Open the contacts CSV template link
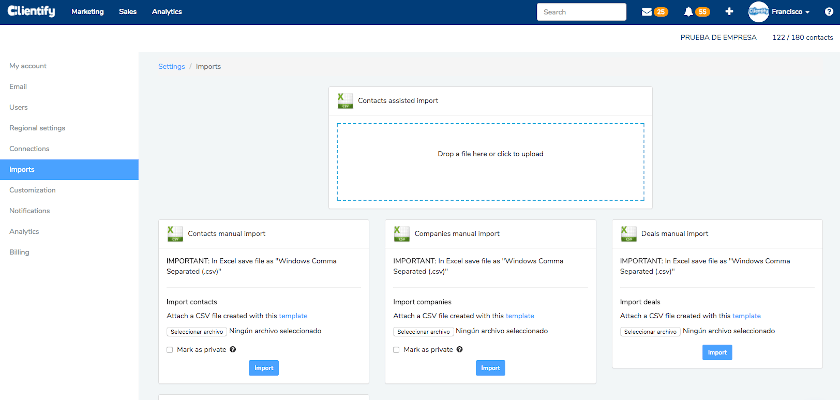 pos(293,316)
